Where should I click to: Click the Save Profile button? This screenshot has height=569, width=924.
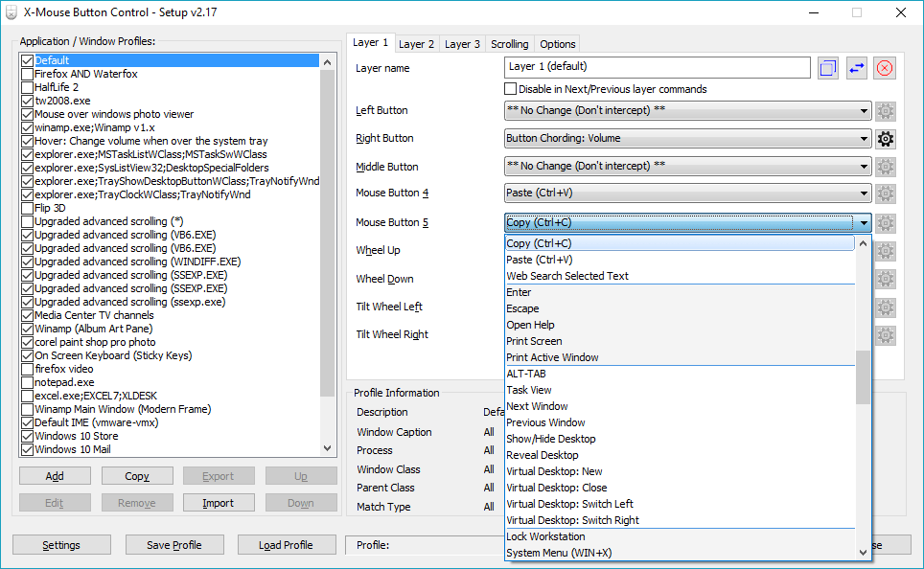173,544
